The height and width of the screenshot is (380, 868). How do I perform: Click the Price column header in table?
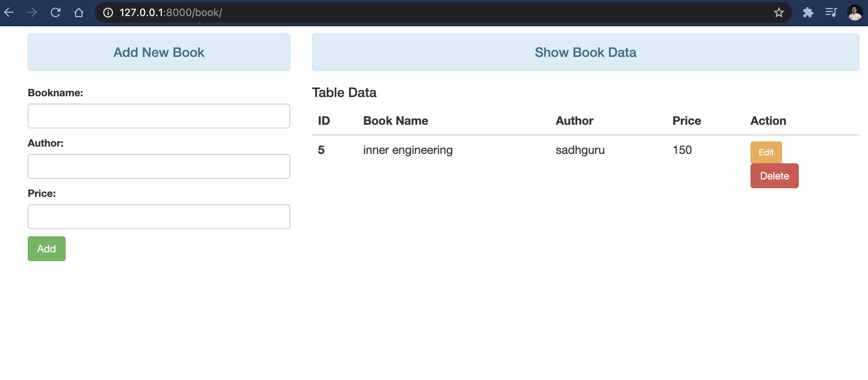pyautogui.click(x=687, y=121)
